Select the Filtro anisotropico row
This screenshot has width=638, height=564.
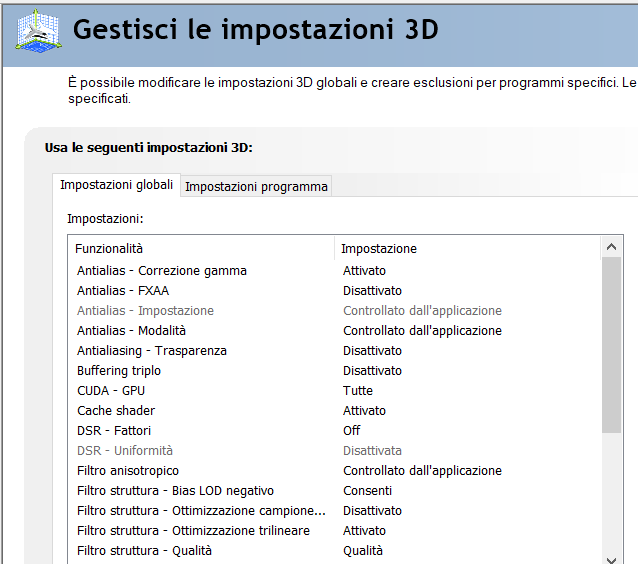click(x=334, y=470)
